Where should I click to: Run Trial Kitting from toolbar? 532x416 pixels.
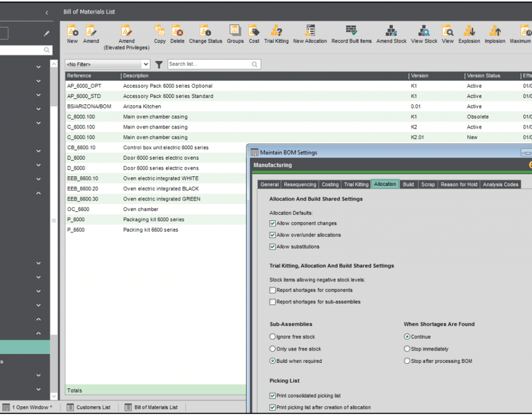click(x=276, y=31)
